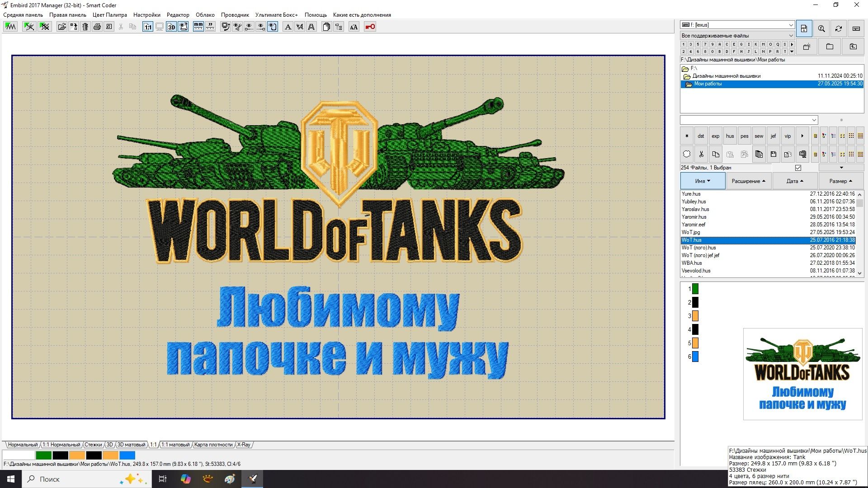Click the print icon in the toolbar
This screenshot has height=488, width=868.
pyautogui.click(x=97, y=27)
